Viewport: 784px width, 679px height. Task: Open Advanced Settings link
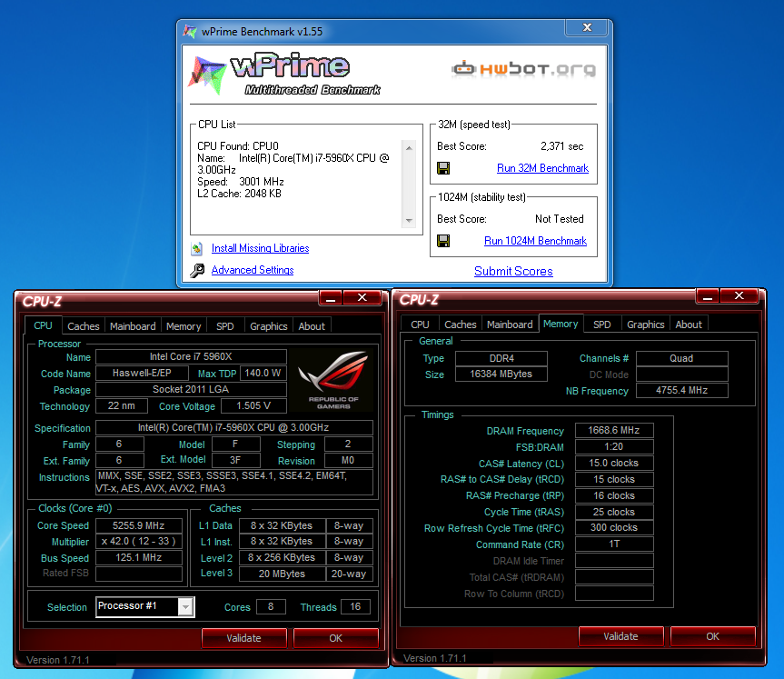(253, 270)
